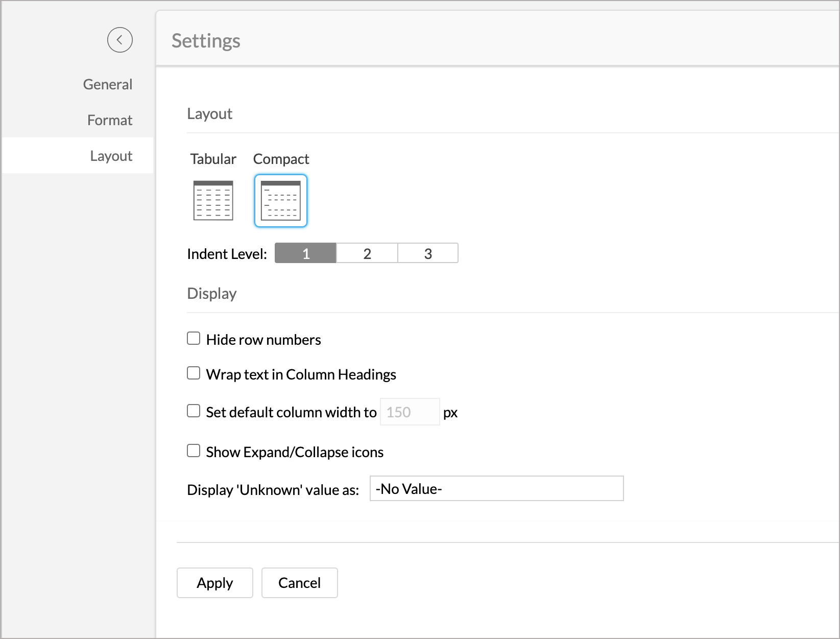The image size is (840, 639).
Task: Open the General settings tab
Action: point(107,84)
